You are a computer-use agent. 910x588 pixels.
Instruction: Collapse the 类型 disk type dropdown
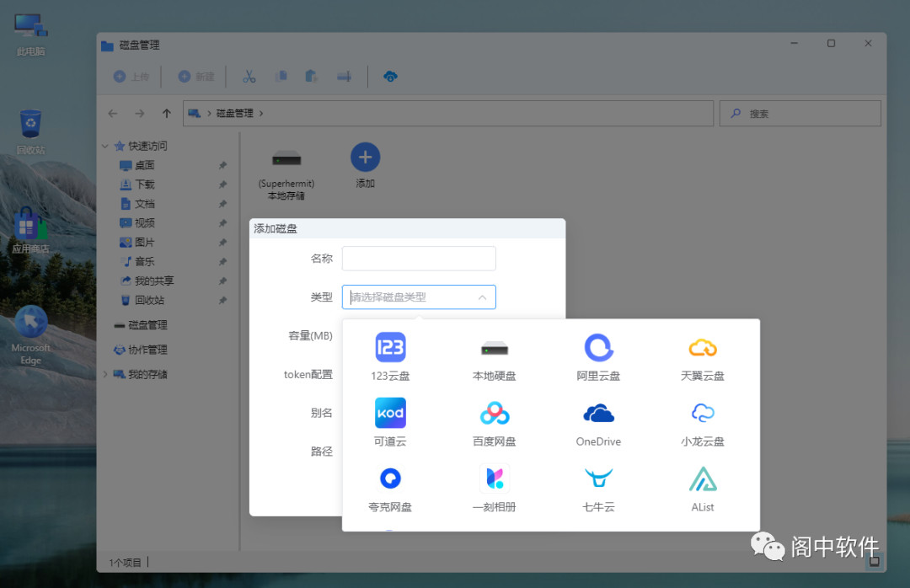click(482, 297)
